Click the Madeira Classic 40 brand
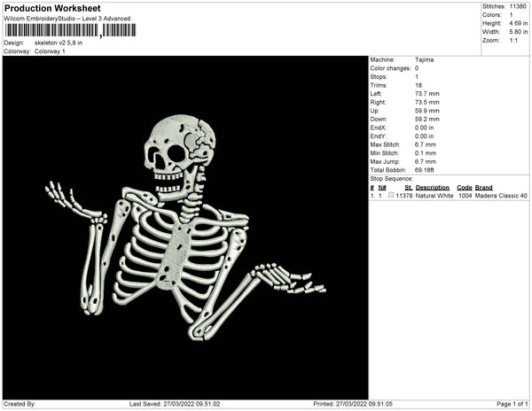 coord(501,196)
